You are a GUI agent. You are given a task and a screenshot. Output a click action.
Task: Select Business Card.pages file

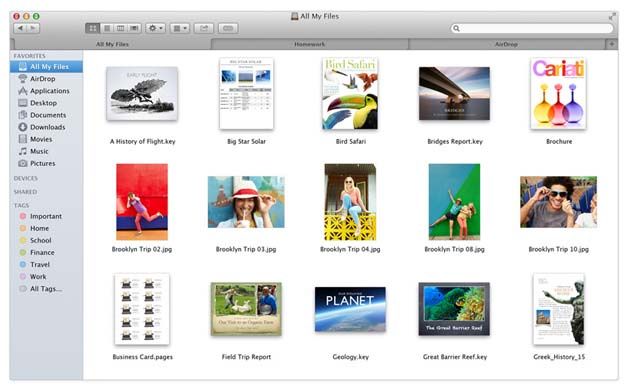coord(142,309)
